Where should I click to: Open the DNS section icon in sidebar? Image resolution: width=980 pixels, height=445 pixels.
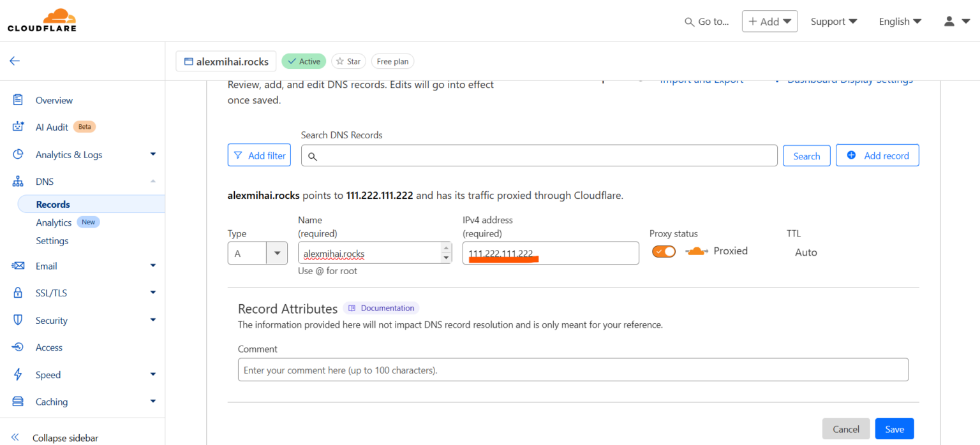pos(18,181)
